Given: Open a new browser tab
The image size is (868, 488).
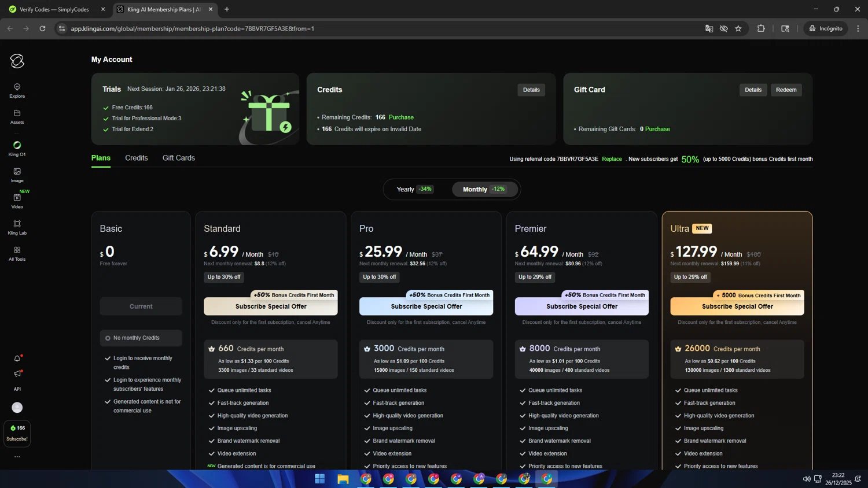Looking at the screenshot, I should [x=227, y=9].
